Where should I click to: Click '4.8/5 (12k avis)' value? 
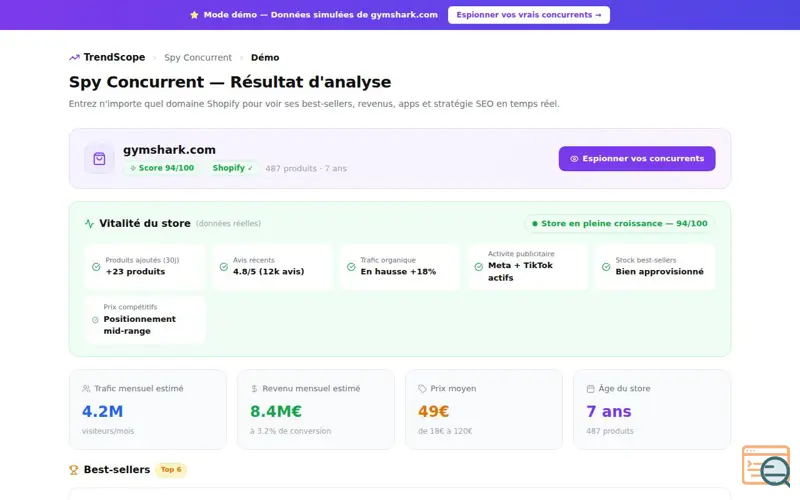click(x=268, y=271)
